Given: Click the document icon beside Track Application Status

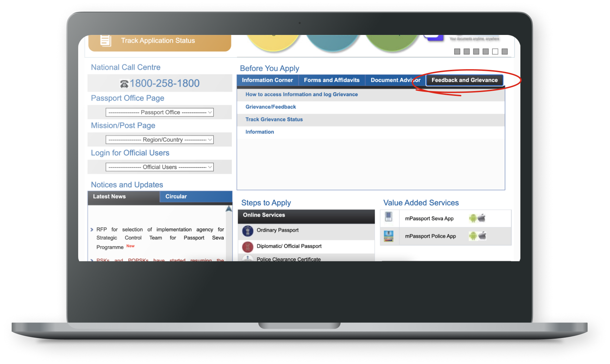Looking at the screenshot, I should click(106, 41).
